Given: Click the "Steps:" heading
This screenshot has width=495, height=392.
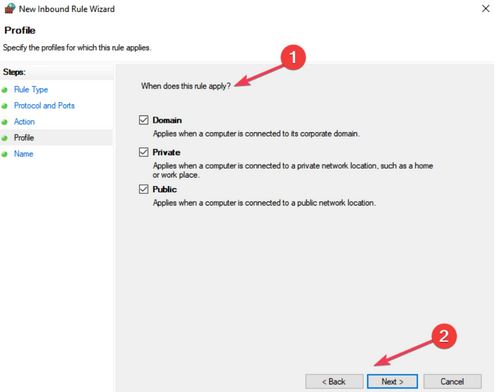Looking at the screenshot, I should pyautogui.click(x=14, y=72).
